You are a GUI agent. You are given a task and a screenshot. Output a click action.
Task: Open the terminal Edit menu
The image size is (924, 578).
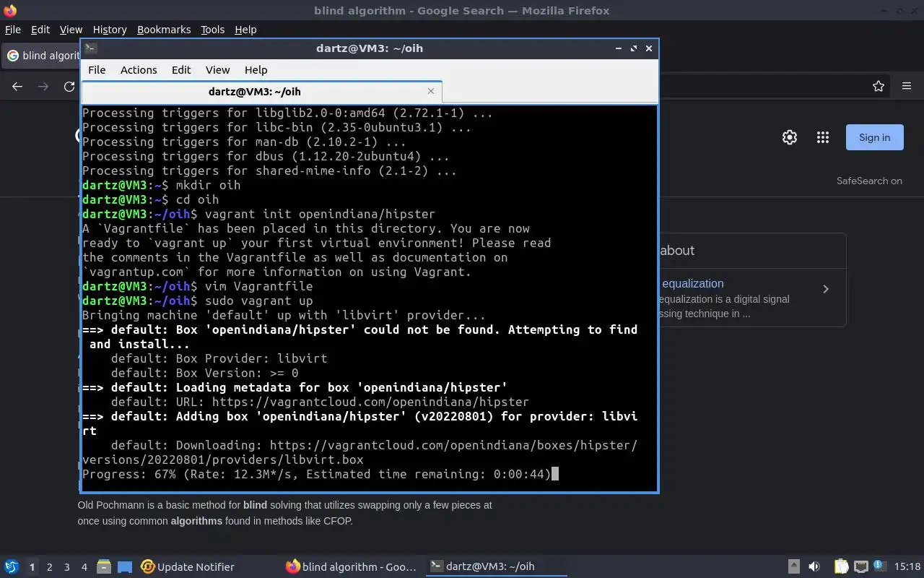181,70
